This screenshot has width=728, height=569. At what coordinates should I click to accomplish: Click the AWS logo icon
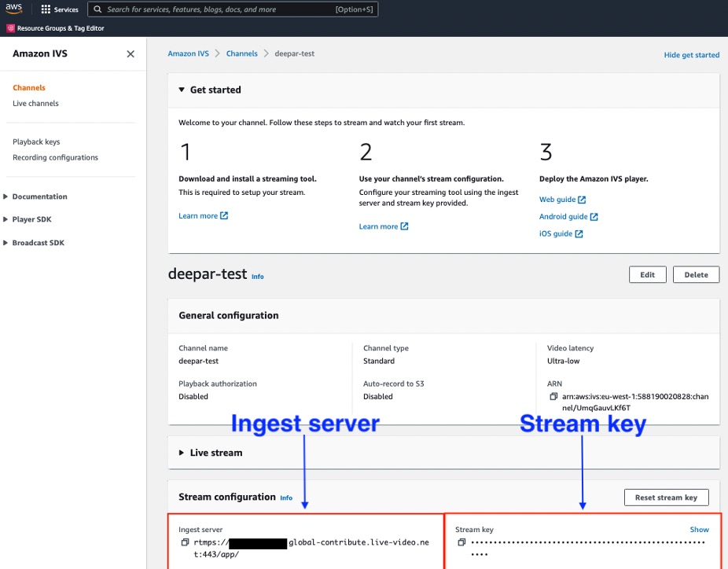pos(15,9)
